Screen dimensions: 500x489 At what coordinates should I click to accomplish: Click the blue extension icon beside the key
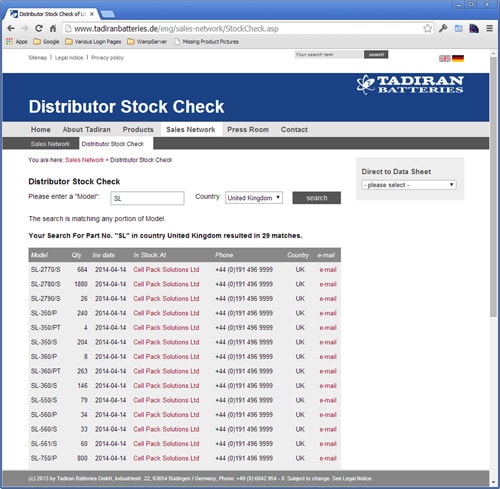459,28
